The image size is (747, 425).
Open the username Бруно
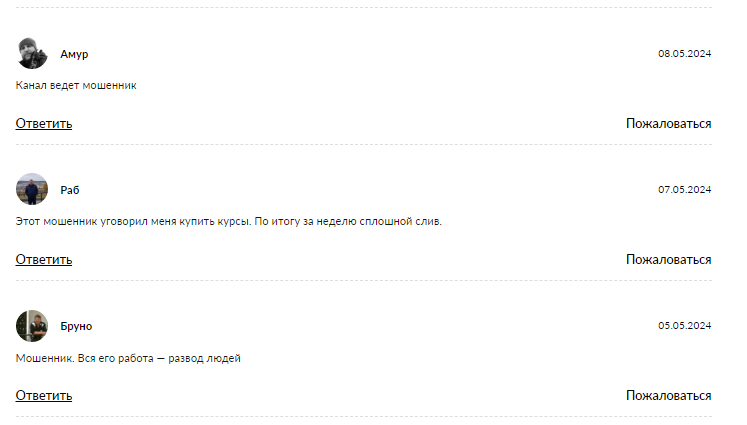pyautogui.click(x=76, y=326)
